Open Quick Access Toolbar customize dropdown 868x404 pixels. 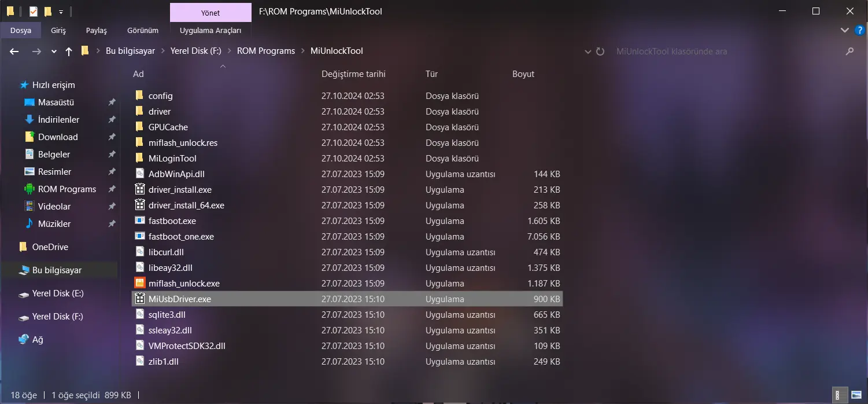pyautogui.click(x=61, y=12)
